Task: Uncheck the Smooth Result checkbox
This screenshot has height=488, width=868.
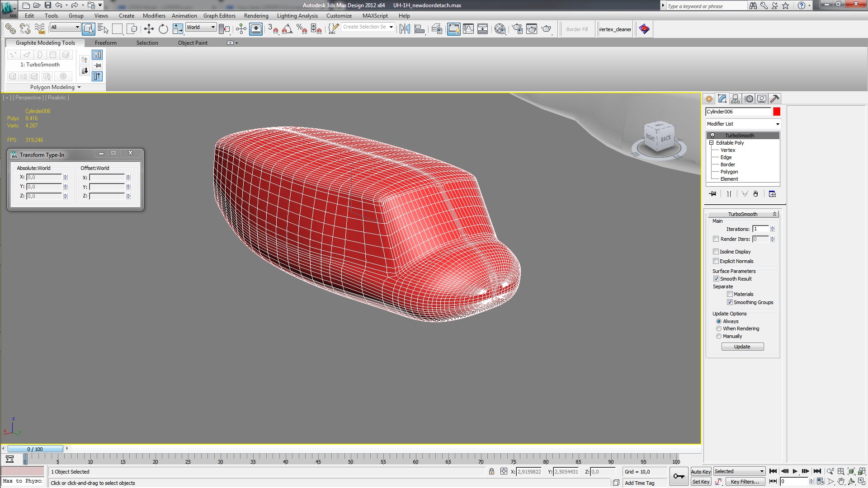Action: (x=716, y=279)
